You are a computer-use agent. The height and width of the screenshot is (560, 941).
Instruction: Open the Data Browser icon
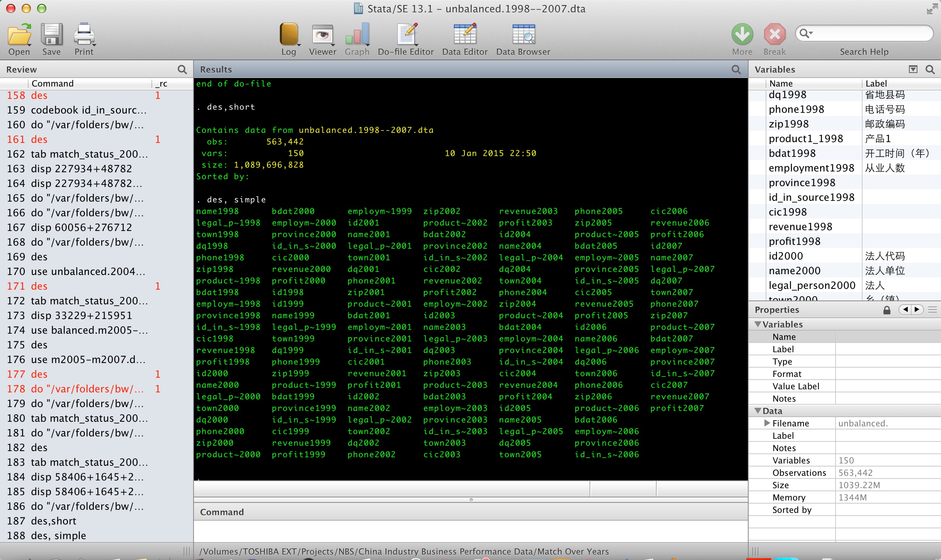(523, 35)
